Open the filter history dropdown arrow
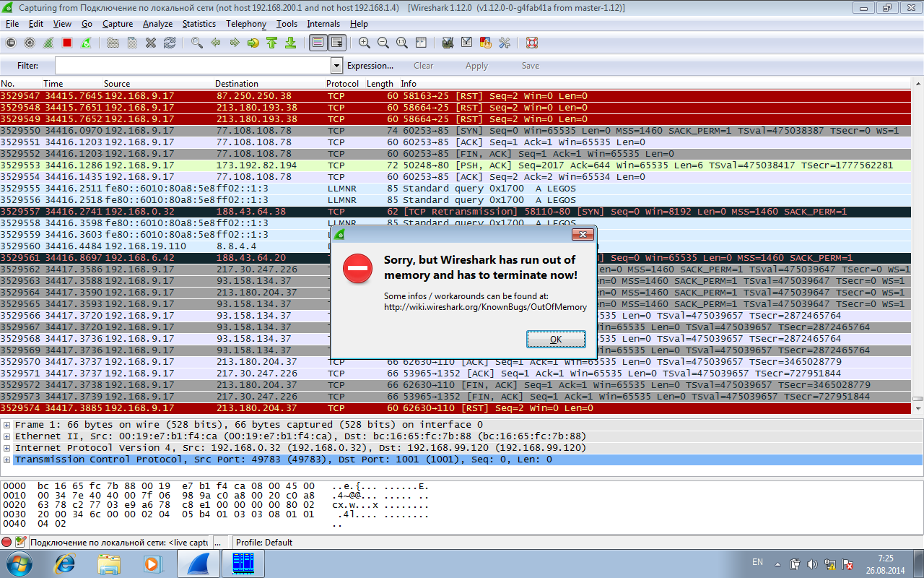Image resolution: width=924 pixels, height=578 pixels. [x=336, y=66]
